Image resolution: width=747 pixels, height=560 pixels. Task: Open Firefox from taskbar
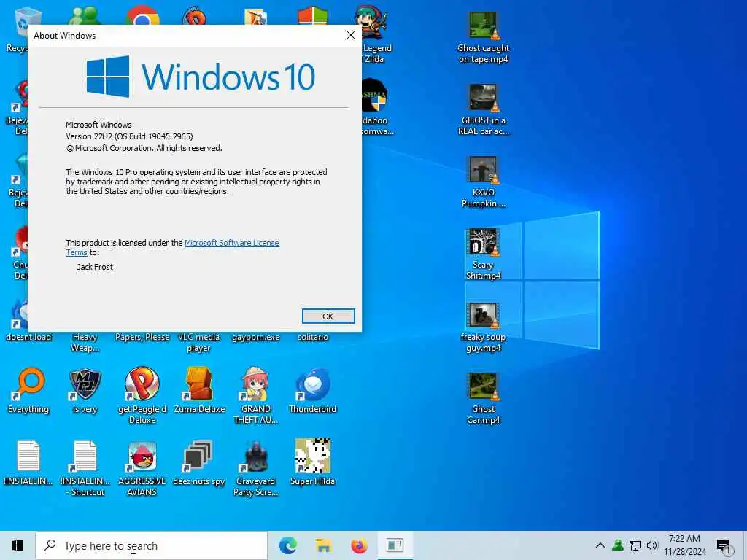click(x=359, y=545)
